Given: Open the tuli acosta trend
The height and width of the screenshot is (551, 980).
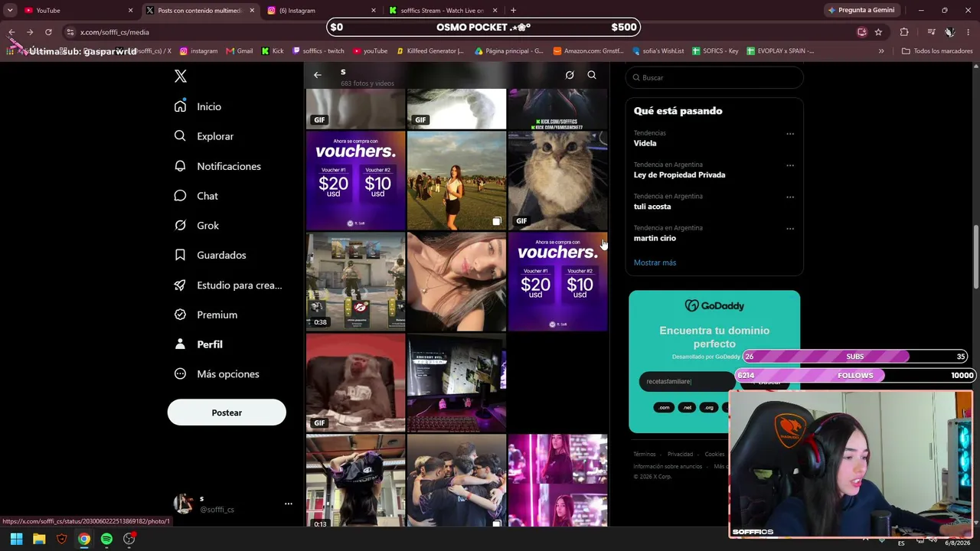Looking at the screenshot, I should pos(652,207).
